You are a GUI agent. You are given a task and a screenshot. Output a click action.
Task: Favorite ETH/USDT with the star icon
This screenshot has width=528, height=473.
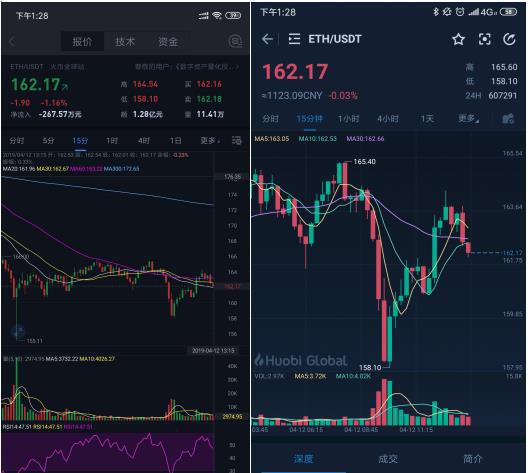click(x=458, y=39)
